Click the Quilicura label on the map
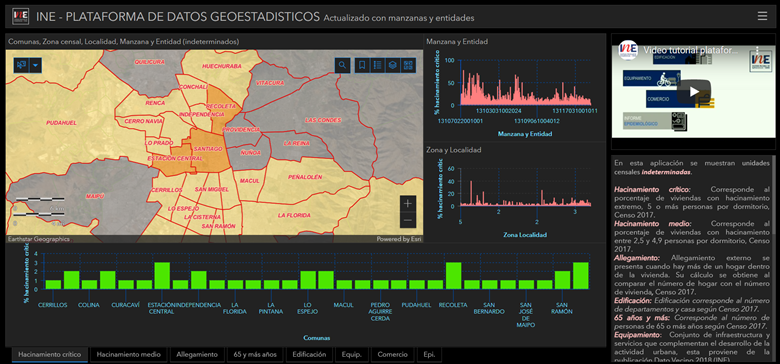 [x=149, y=62]
